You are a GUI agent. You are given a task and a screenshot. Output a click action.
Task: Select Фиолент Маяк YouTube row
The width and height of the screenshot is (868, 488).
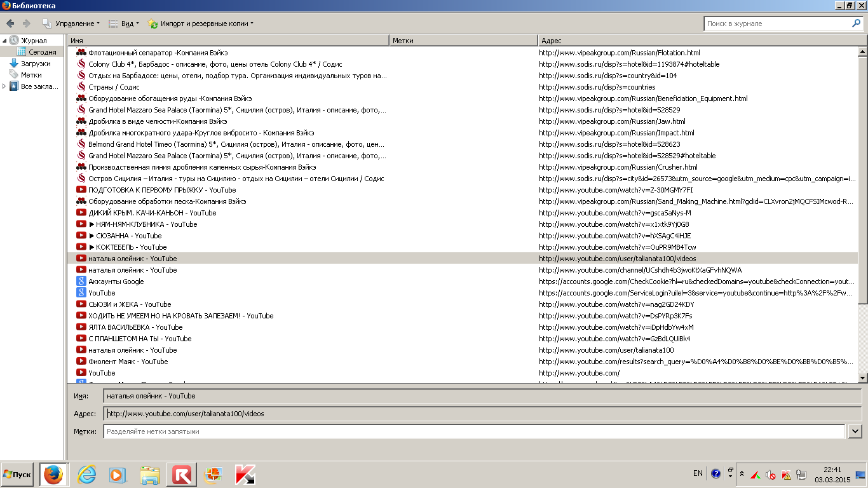pos(462,362)
